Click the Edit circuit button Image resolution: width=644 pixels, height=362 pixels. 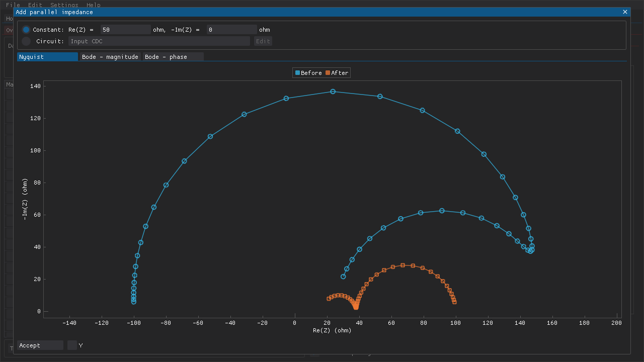(263, 41)
